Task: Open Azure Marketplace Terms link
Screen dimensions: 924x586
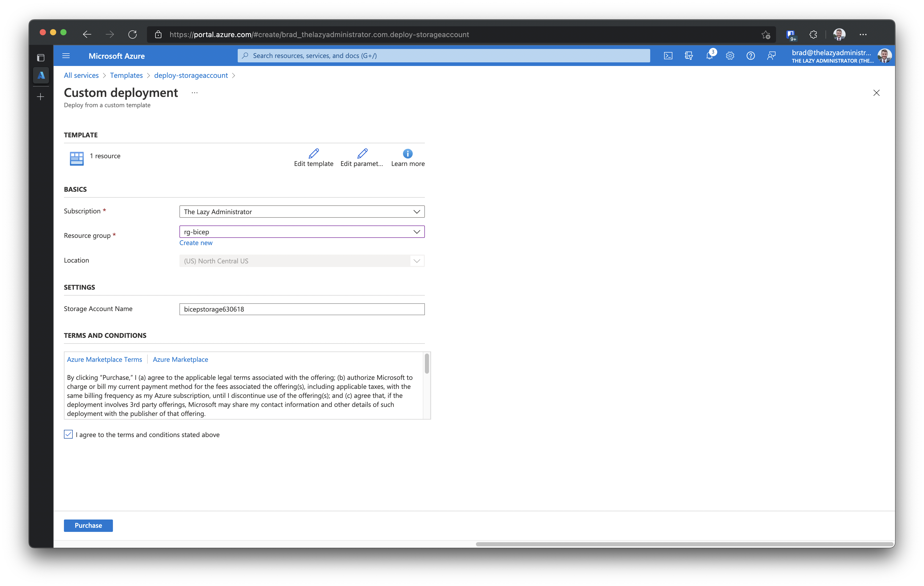Action: click(104, 359)
